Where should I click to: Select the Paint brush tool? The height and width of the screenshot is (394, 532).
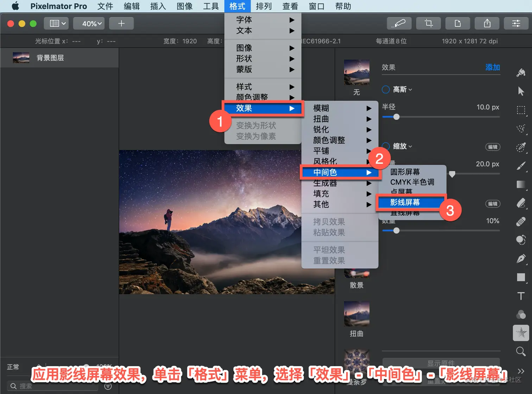tap(521, 166)
